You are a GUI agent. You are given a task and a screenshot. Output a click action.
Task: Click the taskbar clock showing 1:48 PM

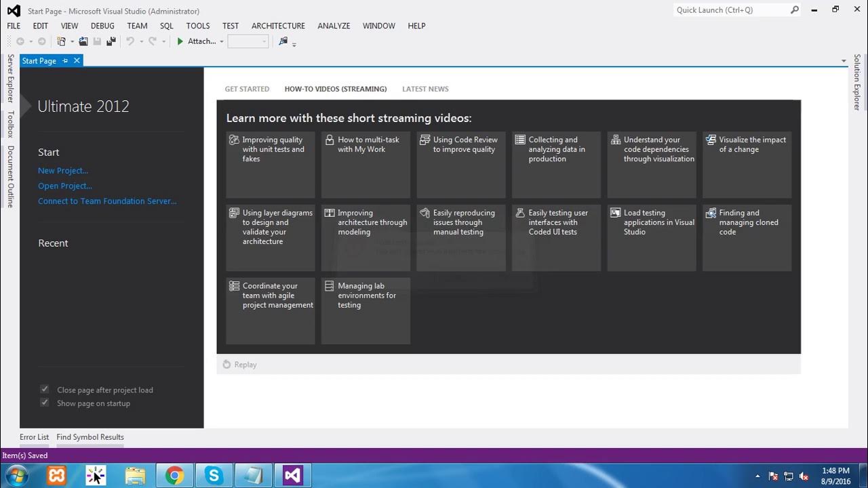point(835,476)
